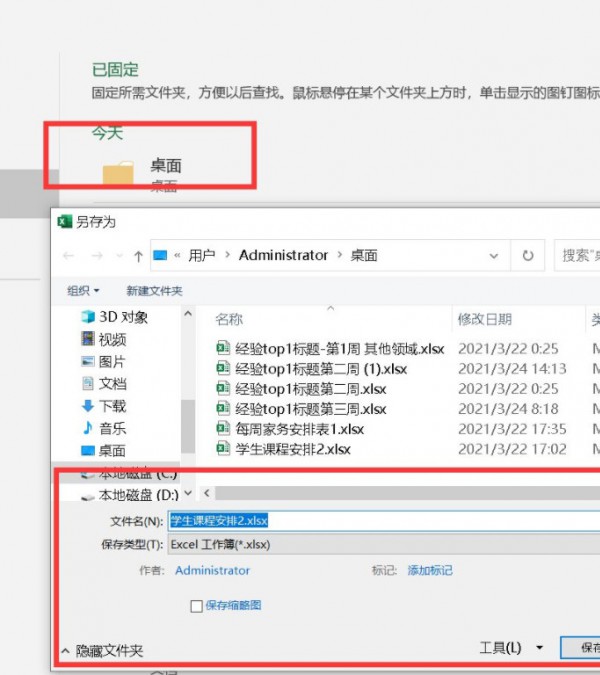Image resolution: width=600 pixels, height=675 pixels.
Task: Refresh the folder listing
Action: tap(528, 256)
